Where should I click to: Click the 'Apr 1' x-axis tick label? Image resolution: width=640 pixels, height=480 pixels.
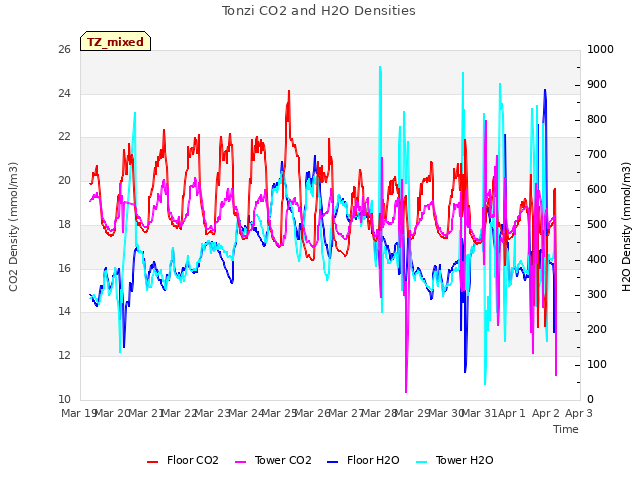tap(512, 413)
